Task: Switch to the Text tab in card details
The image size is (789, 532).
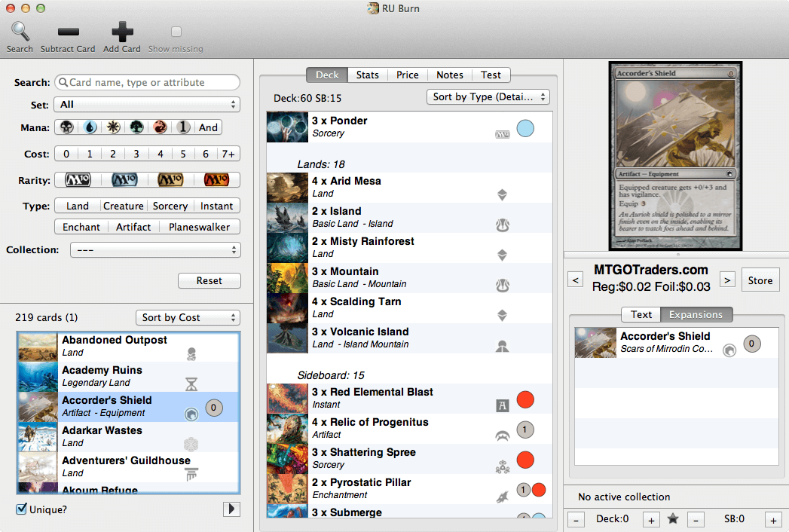Action: coord(641,314)
